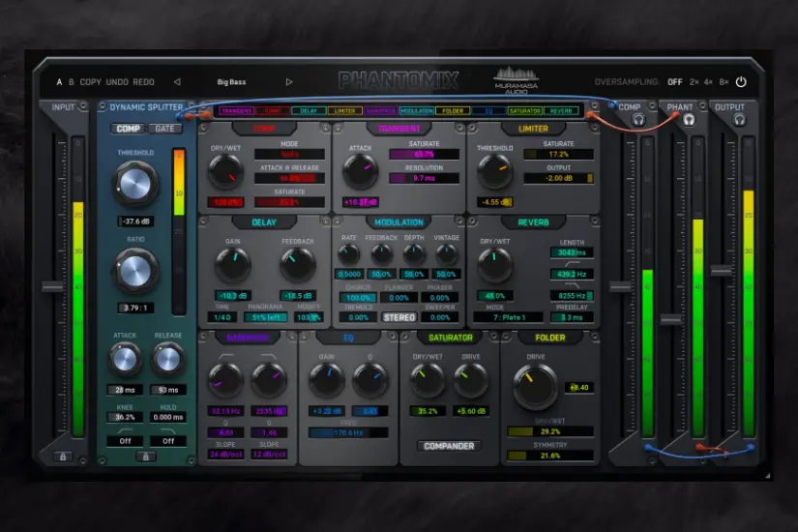Click the Big Bass preset name
This screenshot has width=798, height=532.
point(230,82)
